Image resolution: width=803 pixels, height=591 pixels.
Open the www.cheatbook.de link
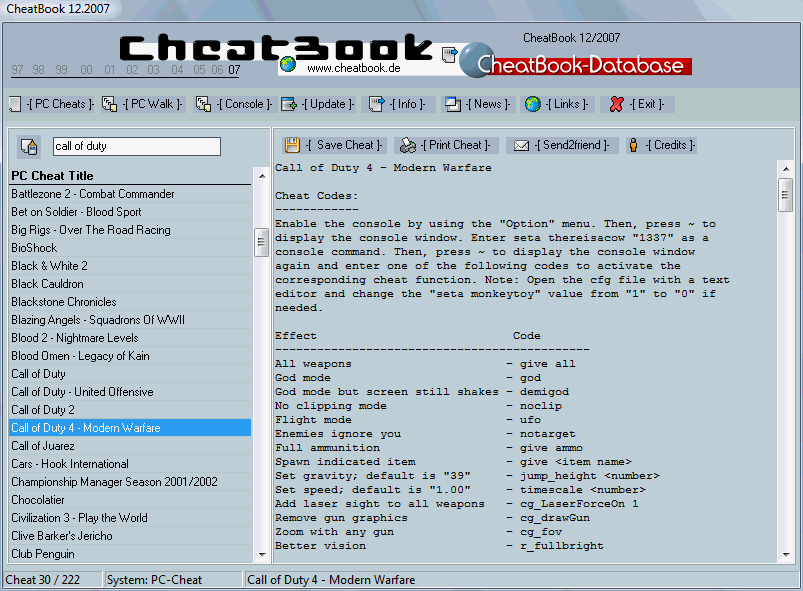pos(354,68)
